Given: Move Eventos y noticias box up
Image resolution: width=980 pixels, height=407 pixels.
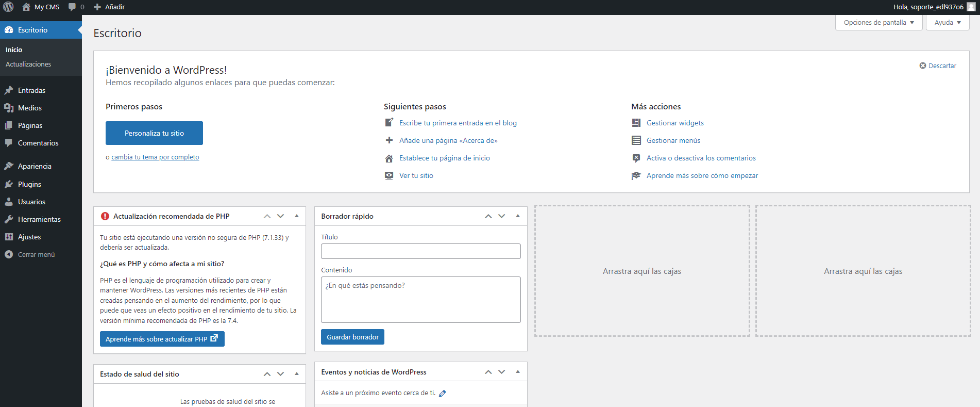Looking at the screenshot, I should (488, 372).
